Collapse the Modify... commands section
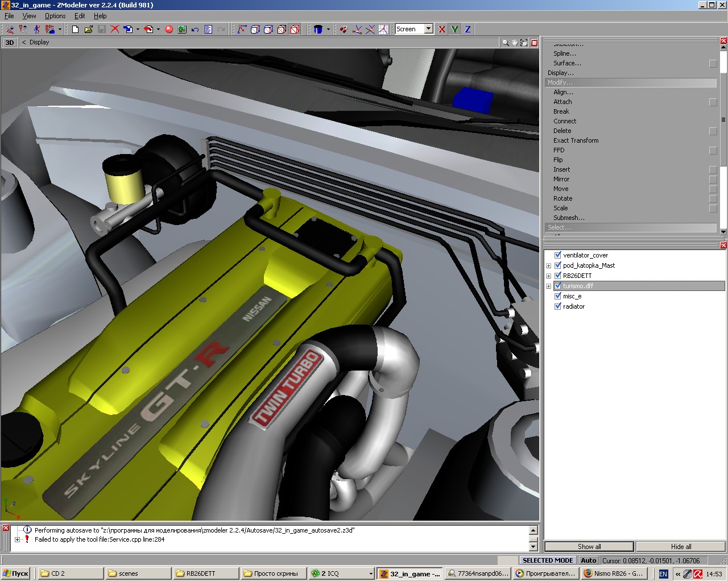This screenshot has height=582, width=728. [x=631, y=82]
